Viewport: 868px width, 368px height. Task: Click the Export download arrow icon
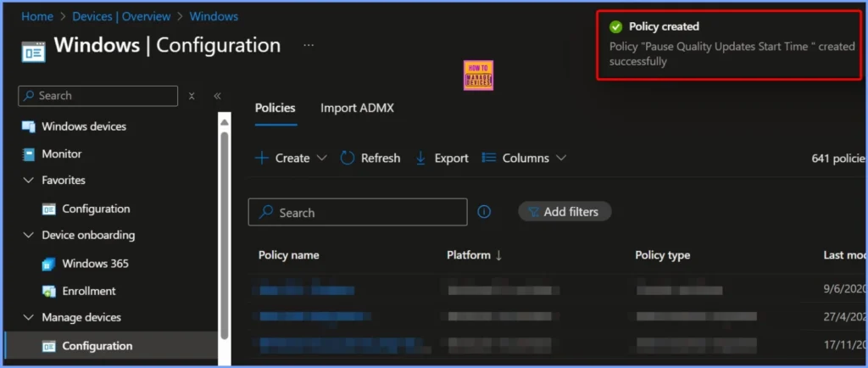click(x=420, y=159)
